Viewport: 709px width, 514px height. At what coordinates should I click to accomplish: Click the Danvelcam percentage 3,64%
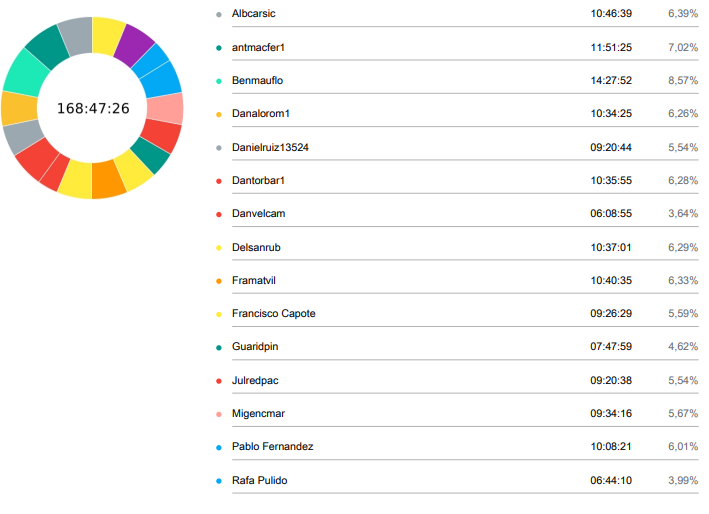point(682,214)
